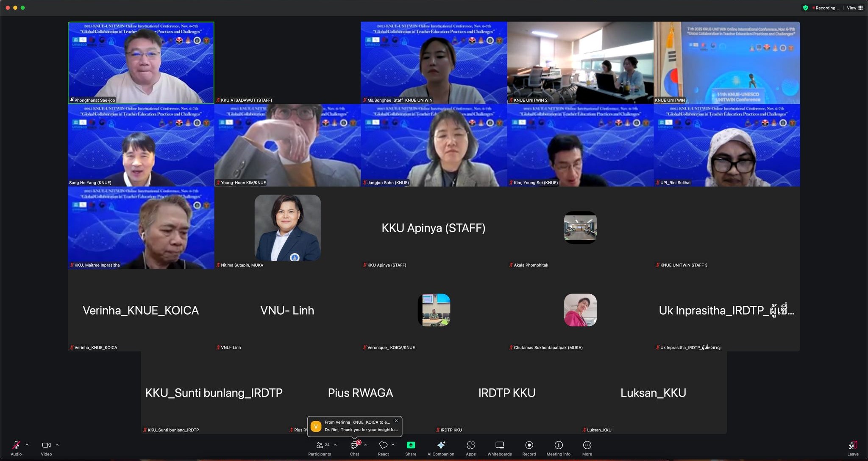868x461 pixels.
Task: Open the View layout menu
Action: pos(854,8)
